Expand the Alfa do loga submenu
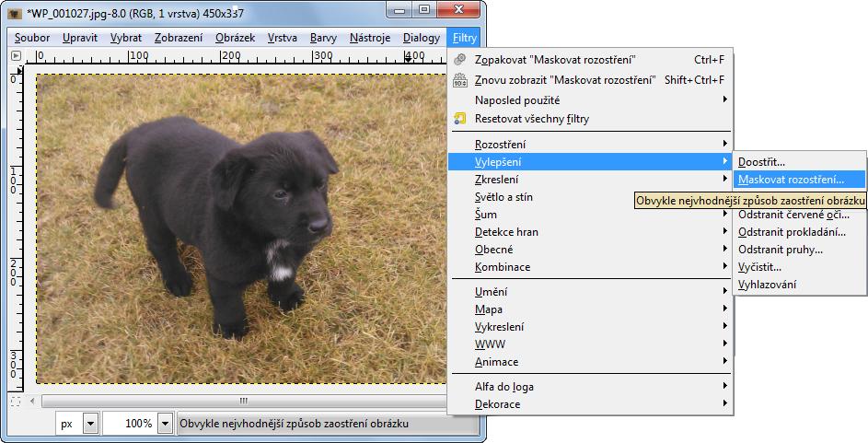This screenshot has height=443, width=868. point(590,387)
